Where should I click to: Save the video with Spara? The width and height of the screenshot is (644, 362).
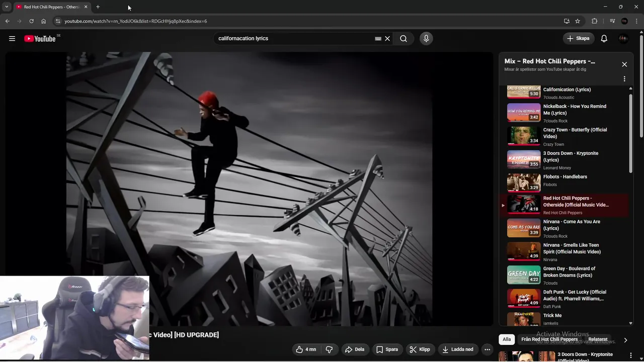[387, 349]
